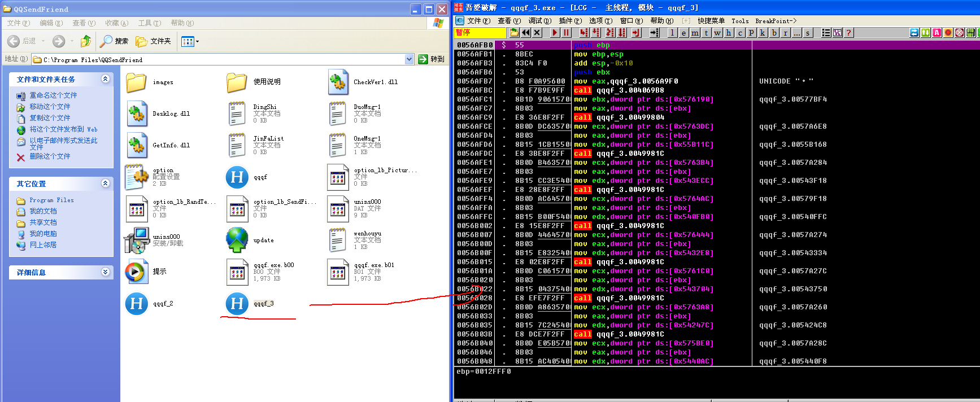Go up one folder level in Explorer

[86, 41]
